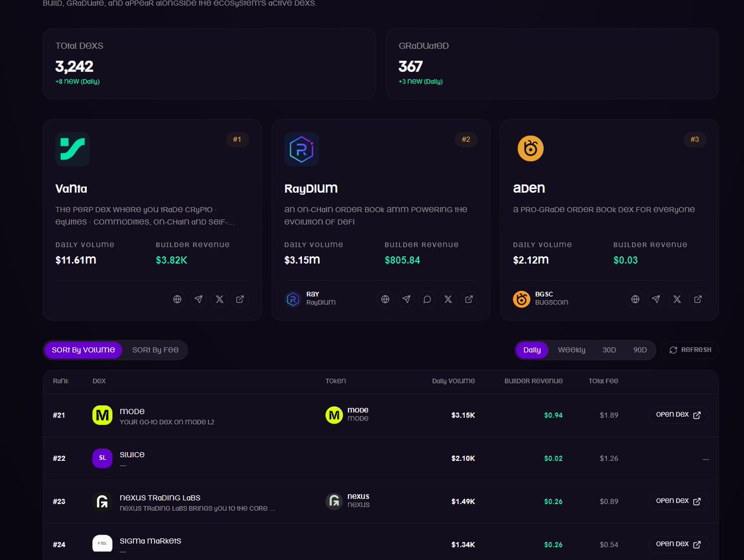The image size is (744, 560).
Task: Click the Vanta logo in card #1
Action: click(x=73, y=149)
